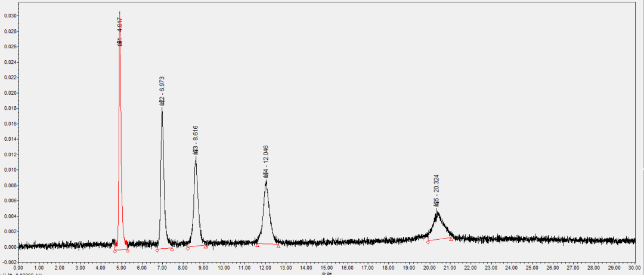Viewport: 644px width, 275px height.
Task: Click the 峰3 - 8.616 peak label
Action: tap(196, 140)
